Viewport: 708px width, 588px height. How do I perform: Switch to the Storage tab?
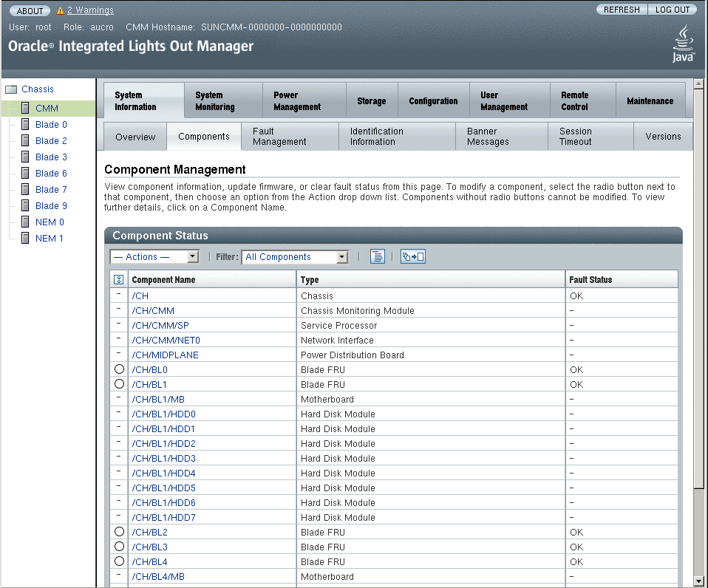372,101
